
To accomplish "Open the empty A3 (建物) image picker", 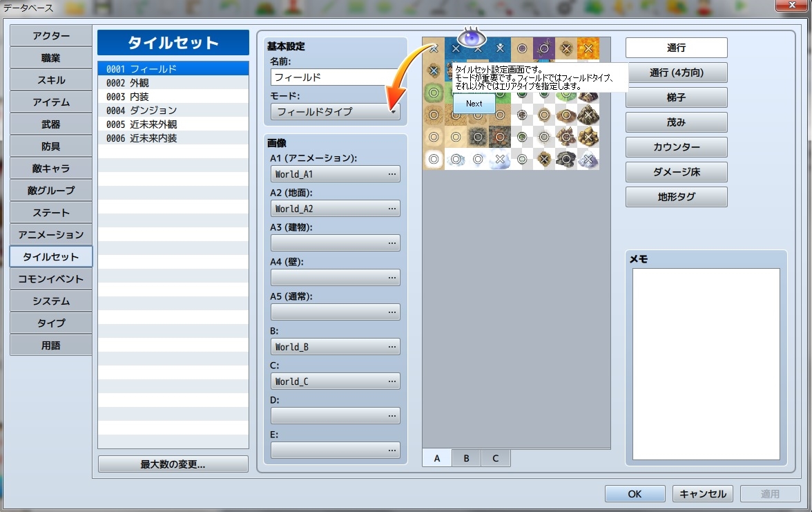I will (335, 243).
